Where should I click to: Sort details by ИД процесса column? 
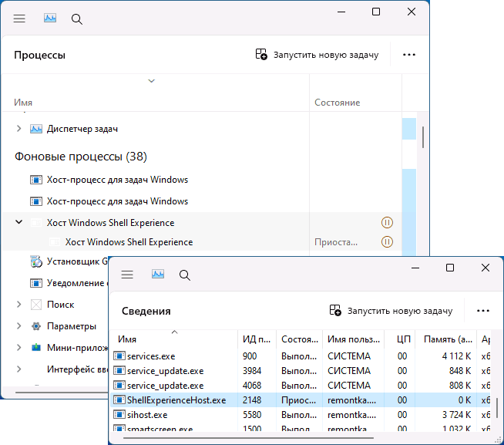[257, 339]
